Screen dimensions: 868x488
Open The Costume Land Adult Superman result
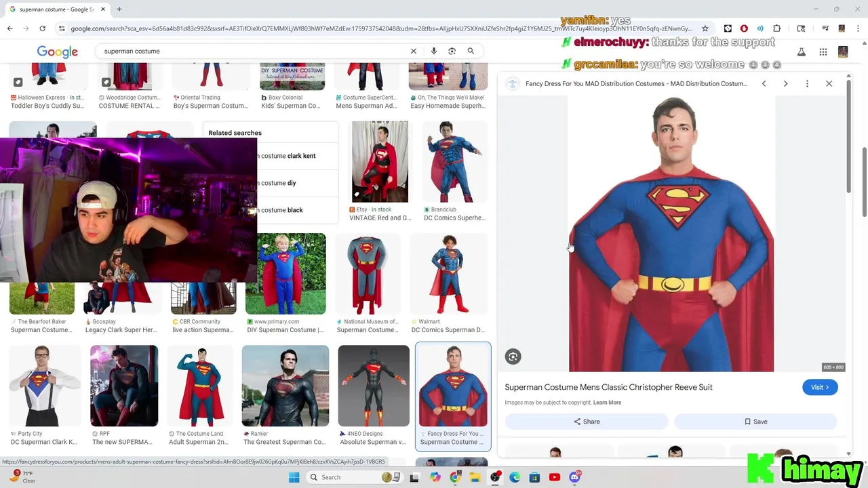[200, 395]
